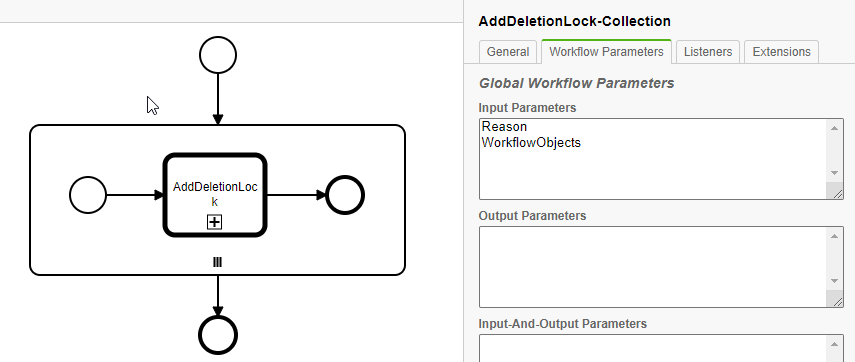The width and height of the screenshot is (855, 362).
Task: Select the arrow leaving the top start event
Action: [218, 99]
